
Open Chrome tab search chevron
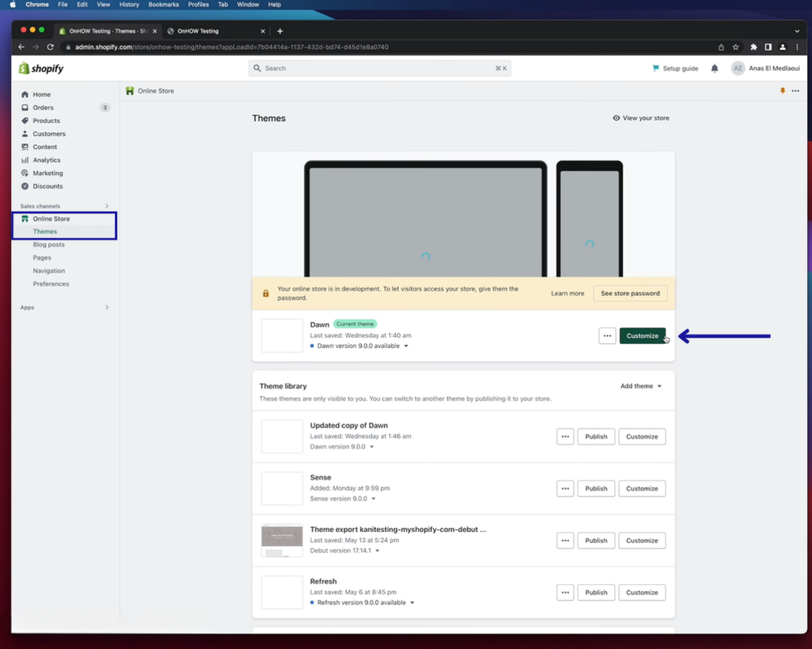point(797,31)
